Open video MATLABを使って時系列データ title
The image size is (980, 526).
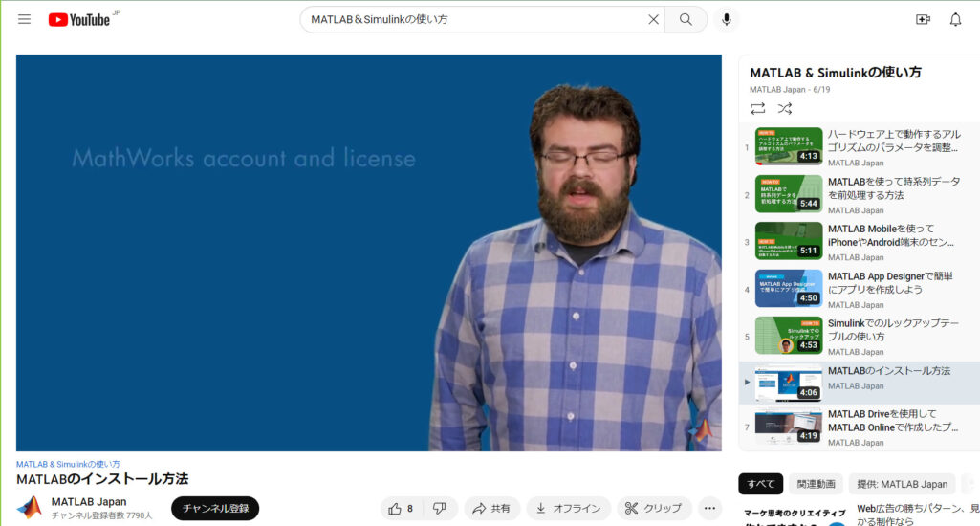coord(894,188)
